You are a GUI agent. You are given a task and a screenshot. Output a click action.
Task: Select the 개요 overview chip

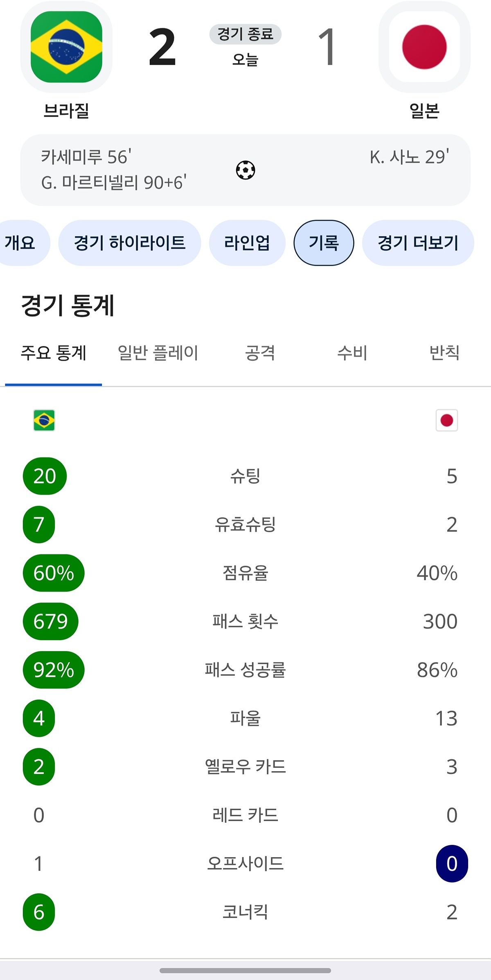20,243
